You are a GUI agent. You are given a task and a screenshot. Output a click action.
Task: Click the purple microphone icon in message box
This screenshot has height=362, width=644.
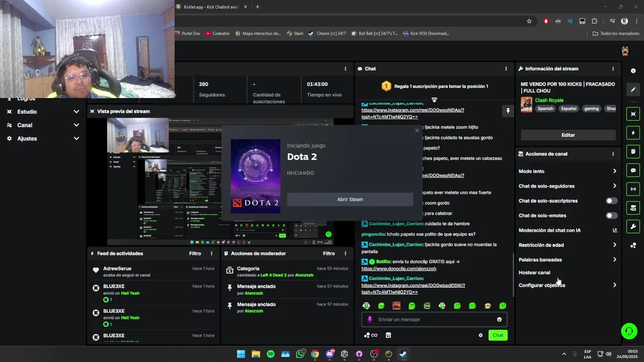coord(370,319)
